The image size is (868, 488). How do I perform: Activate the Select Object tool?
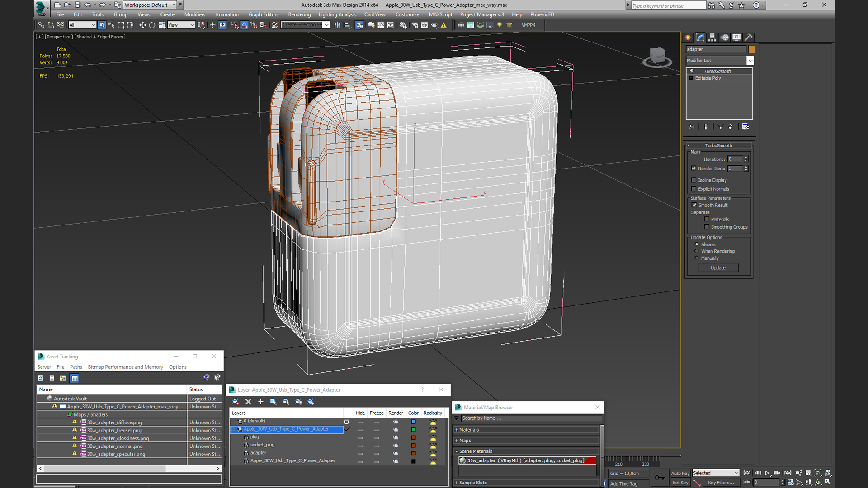[x=102, y=25]
